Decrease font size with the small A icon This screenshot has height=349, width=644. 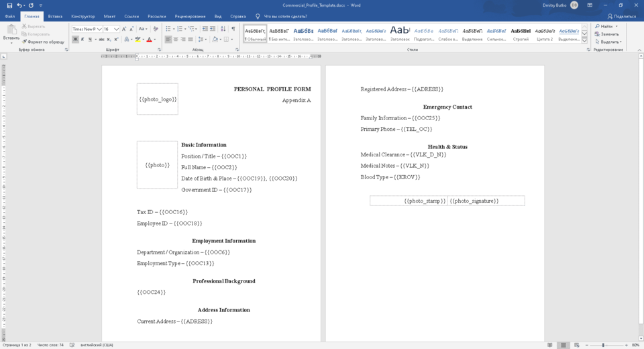tap(131, 29)
